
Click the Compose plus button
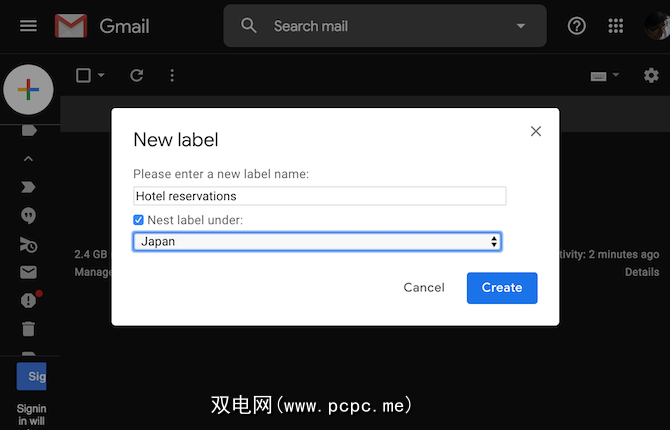(28, 90)
